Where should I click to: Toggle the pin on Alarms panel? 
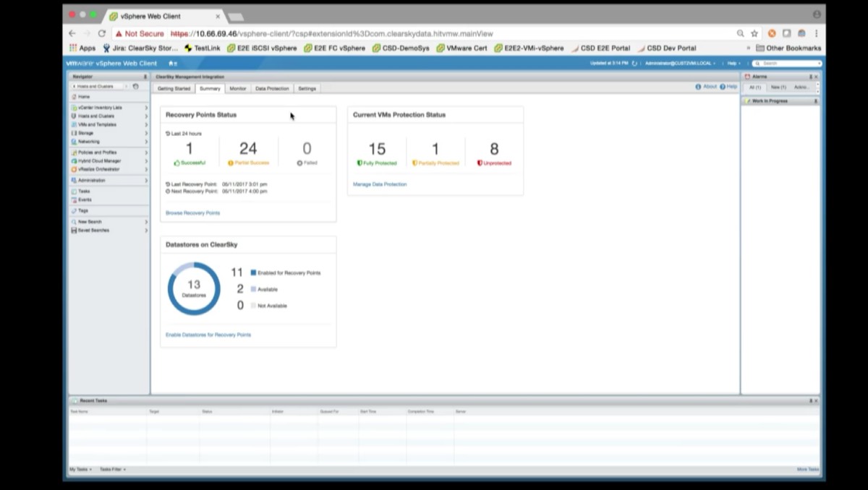(x=810, y=77)
